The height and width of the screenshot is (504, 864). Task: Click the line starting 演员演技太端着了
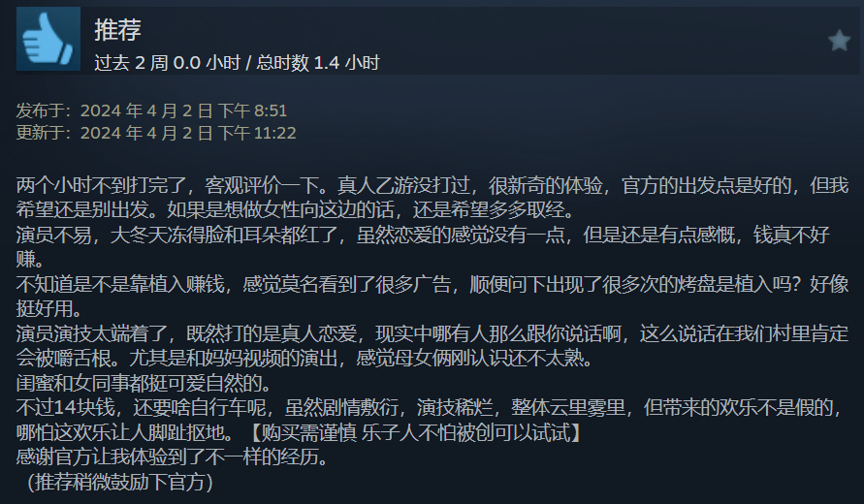[x=432, y=333]
